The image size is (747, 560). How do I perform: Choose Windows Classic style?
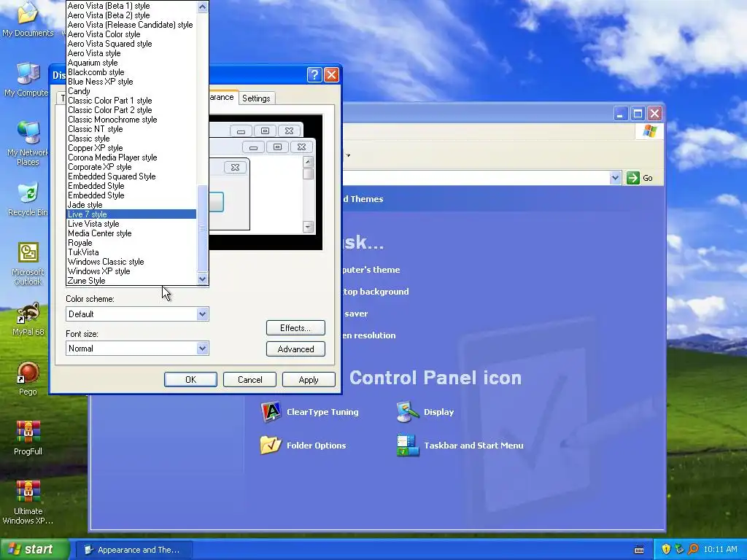point(131,262)
